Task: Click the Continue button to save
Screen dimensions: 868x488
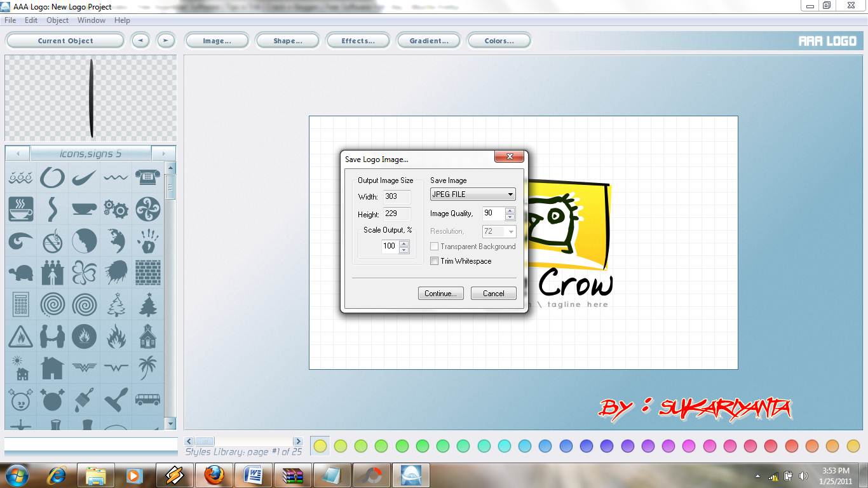Action: coord(440,293)
